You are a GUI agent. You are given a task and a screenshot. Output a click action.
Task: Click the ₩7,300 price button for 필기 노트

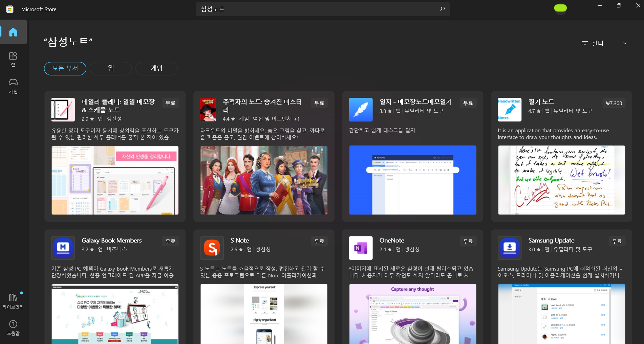(x=614, y=103)
